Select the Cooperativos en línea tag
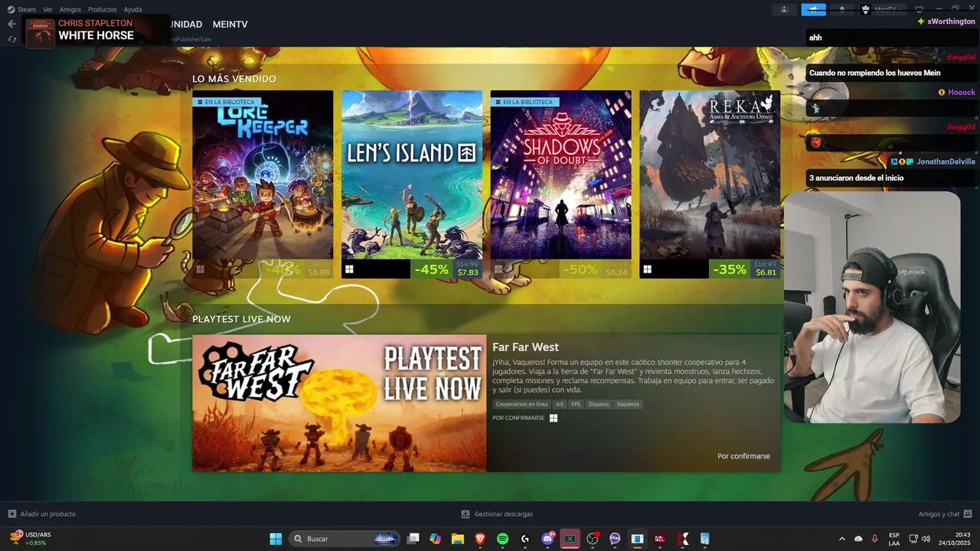 (521, 404)
